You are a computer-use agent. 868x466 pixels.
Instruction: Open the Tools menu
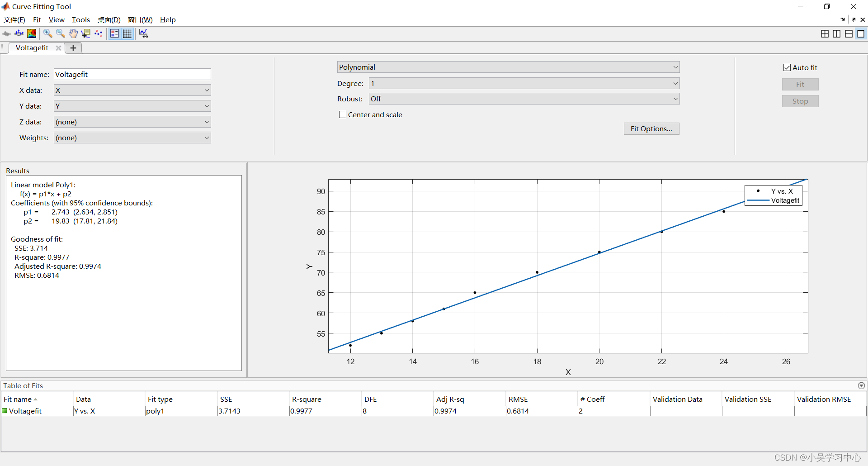81,20
